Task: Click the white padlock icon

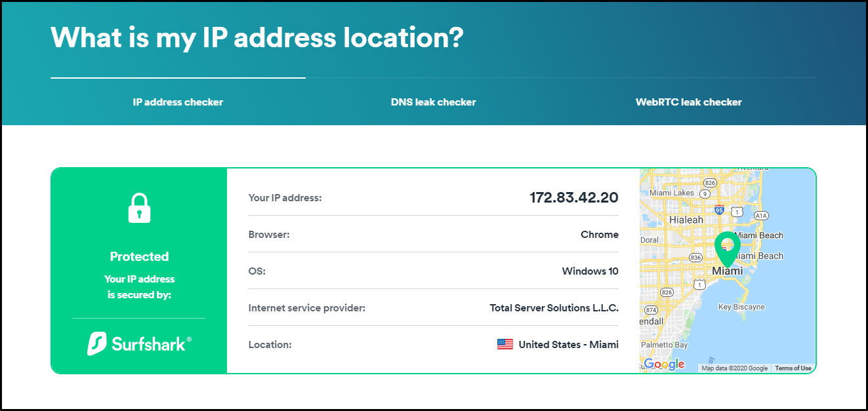Action: [139, 208]
